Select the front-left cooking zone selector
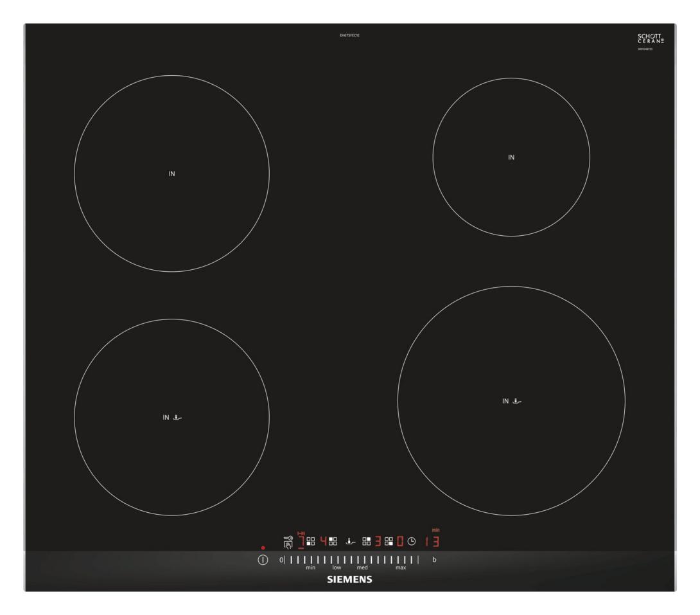Screen dimensions: 700x615 (x=311, y=542)
